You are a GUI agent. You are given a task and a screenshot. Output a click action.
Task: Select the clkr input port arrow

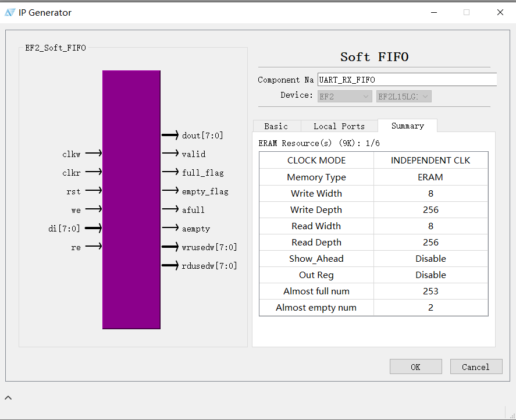coord(92,172)
